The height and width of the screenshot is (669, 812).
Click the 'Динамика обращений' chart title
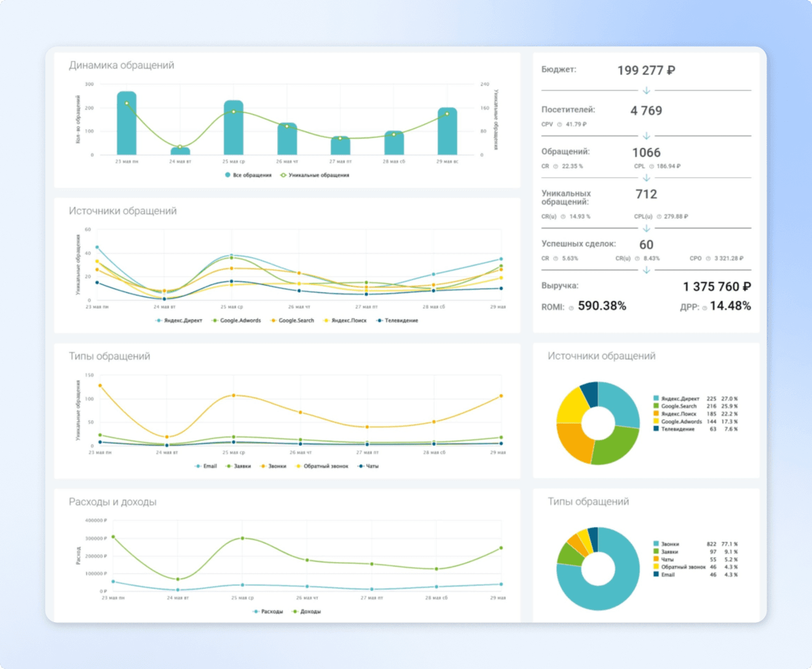tap(121, 65)
